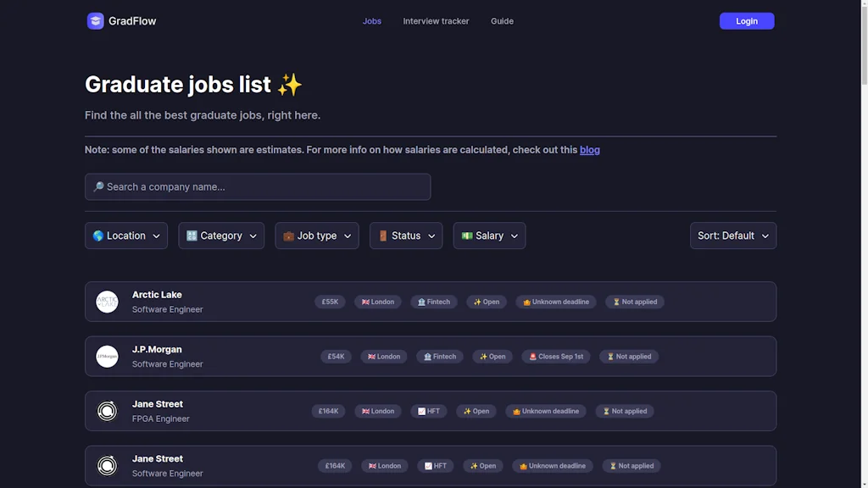Open the Salary filter dropdown
This screenshot has height=488, width=868.
[x=489, y=236]
